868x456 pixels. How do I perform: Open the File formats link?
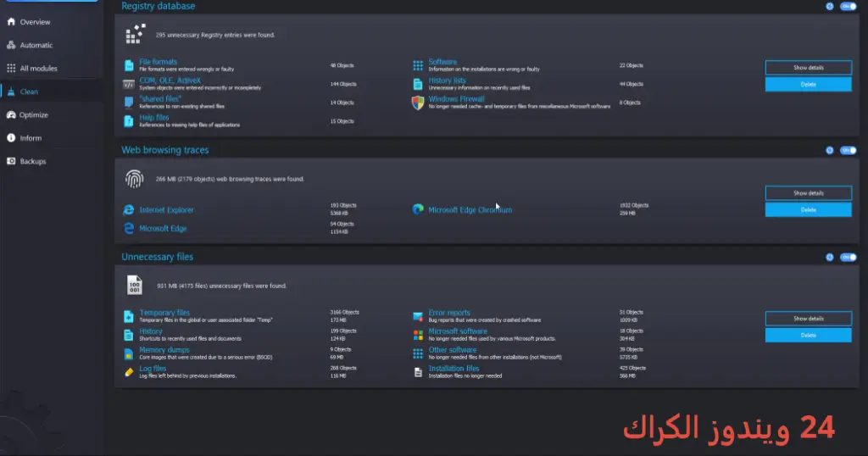pyautogui.click(x=159, y=61)
